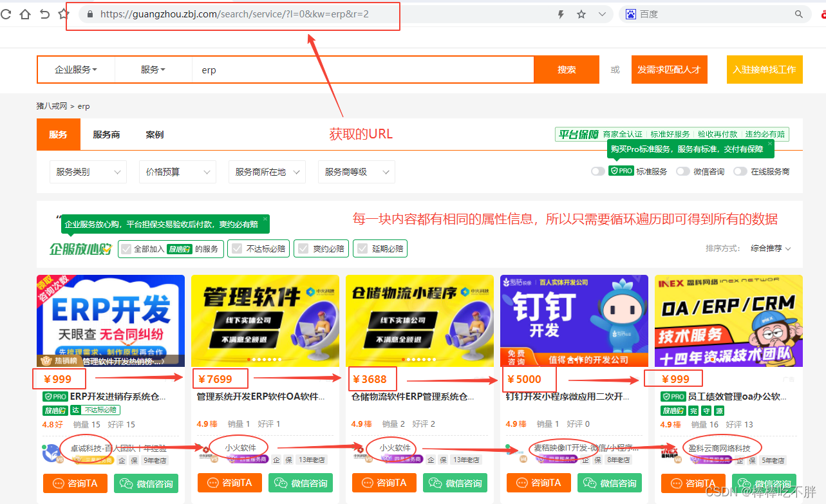The image size is (826, 504).
Task: Click the 平台保障 guarantee banner
Action: point(671,134)
